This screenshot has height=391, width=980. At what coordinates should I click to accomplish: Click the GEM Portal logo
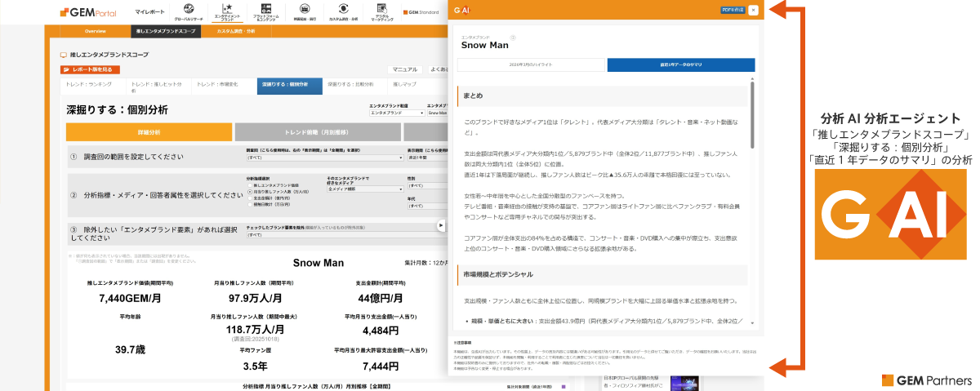pos(88,13)
